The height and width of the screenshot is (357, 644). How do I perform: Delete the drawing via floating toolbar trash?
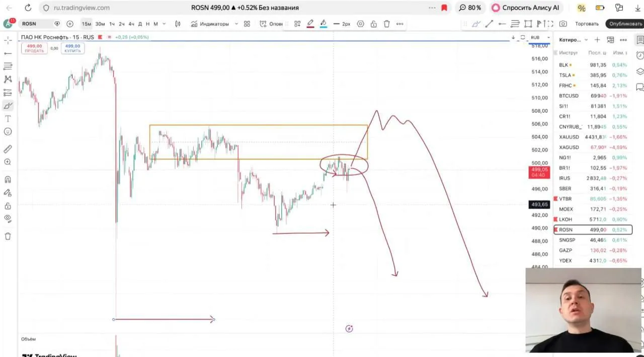click(x=386, y=24)
